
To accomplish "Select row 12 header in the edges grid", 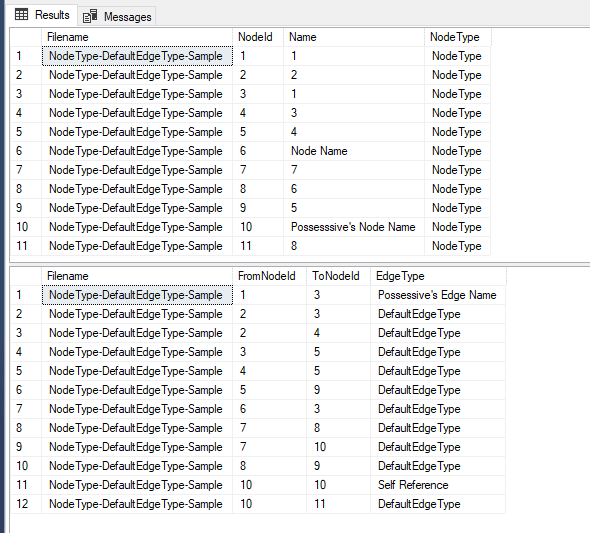I will pos(26,504).
